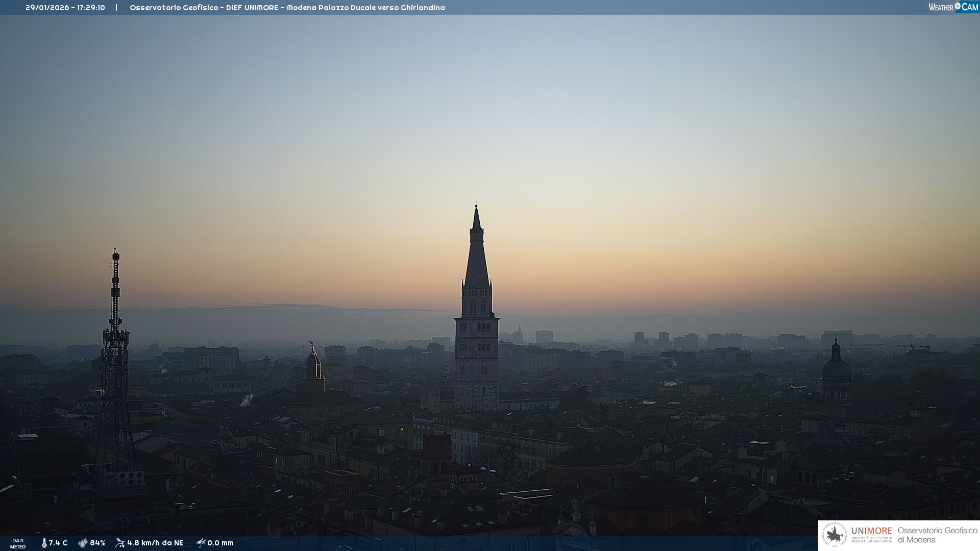This screenshot has height=551, width=980.
Task: Click the 84% humidity value
Action: click(x=97, y=543)
